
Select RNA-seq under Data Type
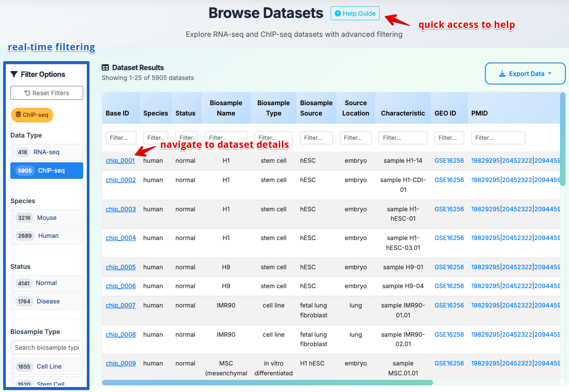point(47,152)
